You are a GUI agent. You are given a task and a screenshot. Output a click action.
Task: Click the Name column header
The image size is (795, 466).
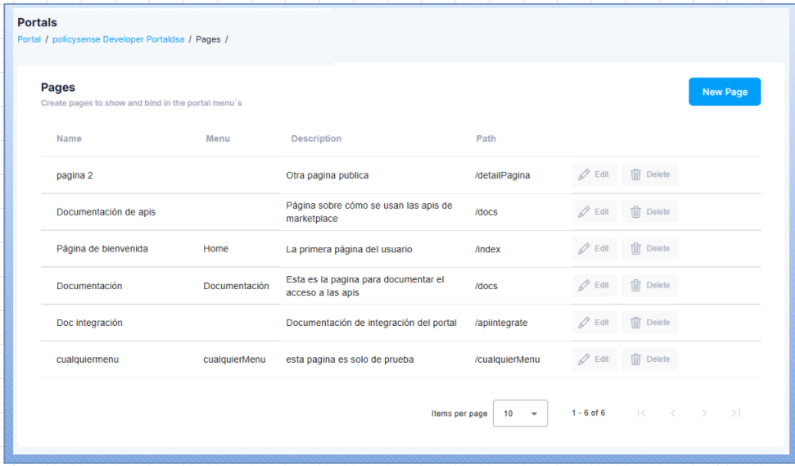[69, 138]
